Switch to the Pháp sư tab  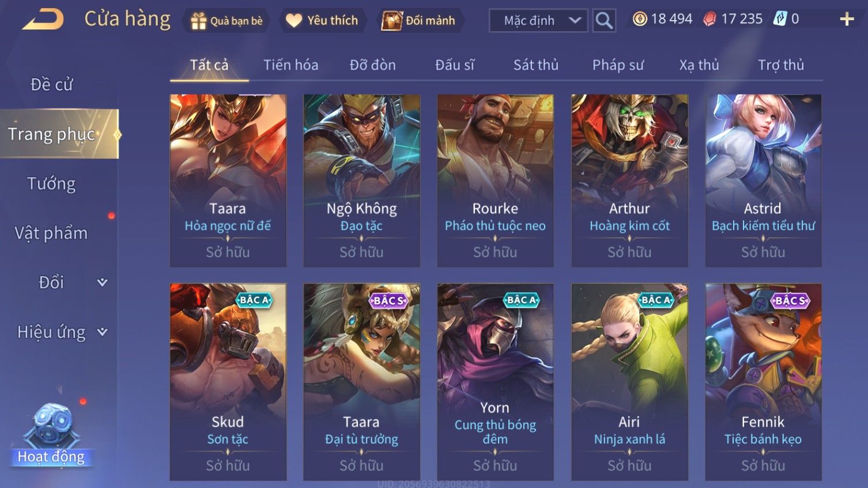[618, 65]
